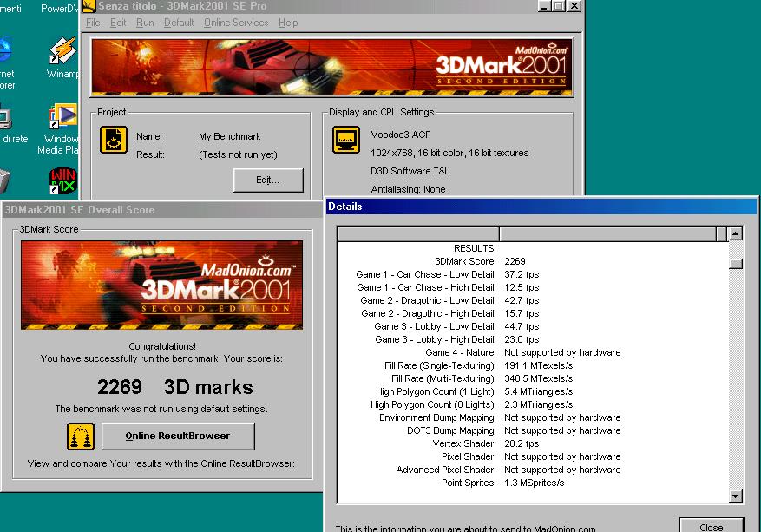Image resolution: width=761 pixels, height=532 pixels.
Task: Open the Run menu
Action: [145, 23]
